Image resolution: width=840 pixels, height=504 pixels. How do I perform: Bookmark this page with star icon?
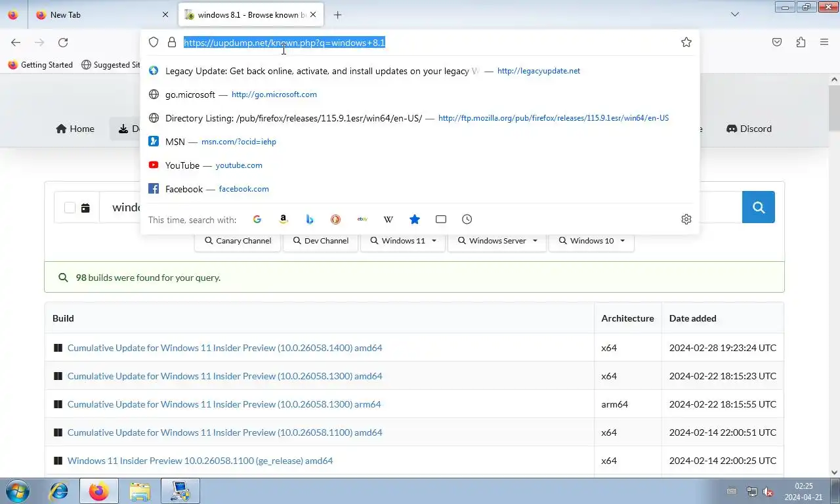[x=686, y=42]
